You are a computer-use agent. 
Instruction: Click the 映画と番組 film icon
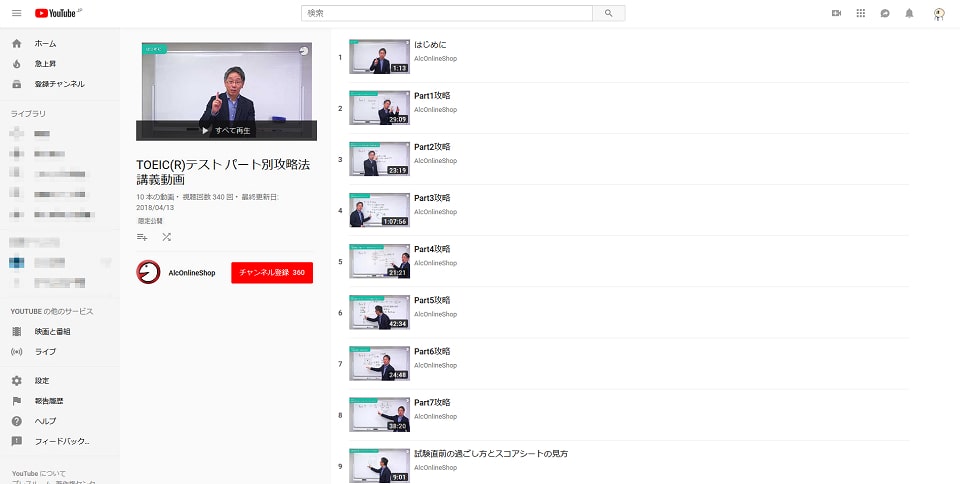click(x=17, y=331)
